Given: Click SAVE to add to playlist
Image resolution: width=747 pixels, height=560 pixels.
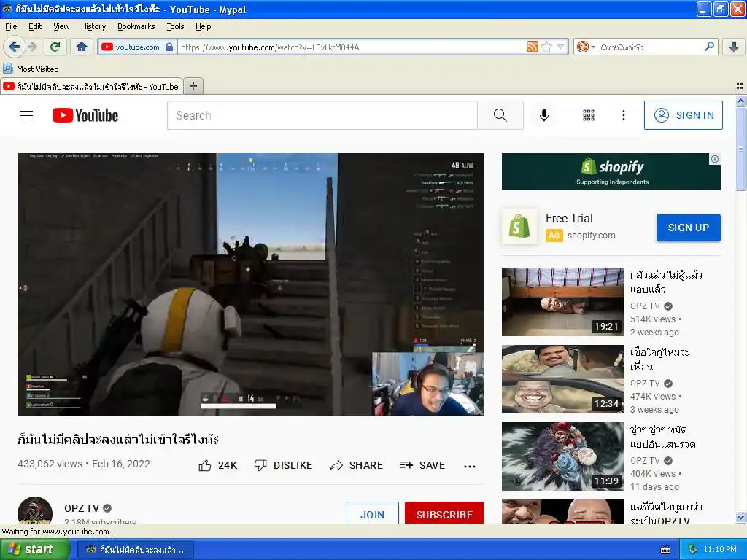Looking at the screenshot, I should click(x=422, y=465).
